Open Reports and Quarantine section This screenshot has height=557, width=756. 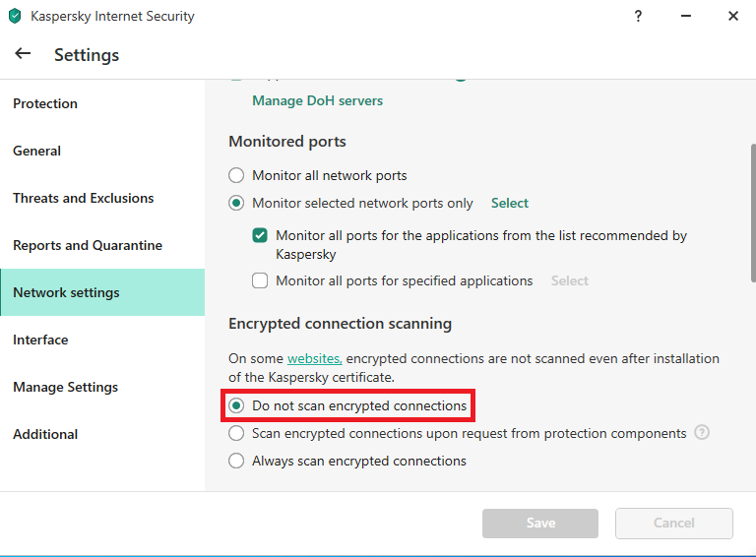tap(102, 245)
